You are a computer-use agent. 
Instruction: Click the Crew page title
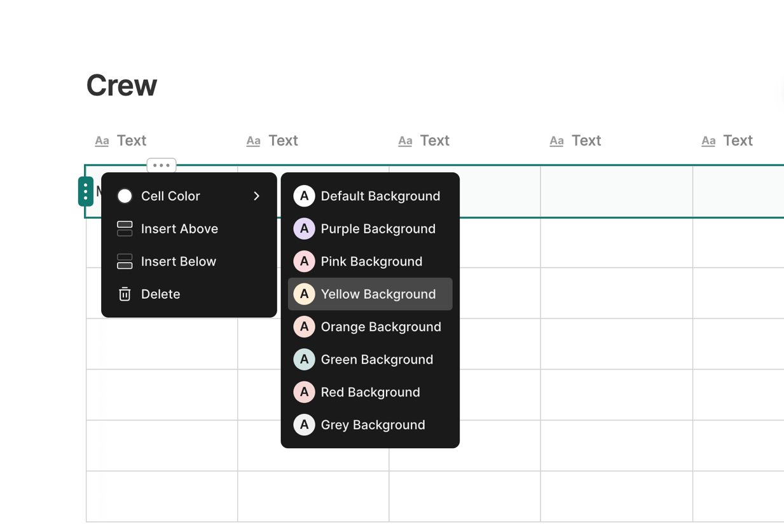(121, 85)
